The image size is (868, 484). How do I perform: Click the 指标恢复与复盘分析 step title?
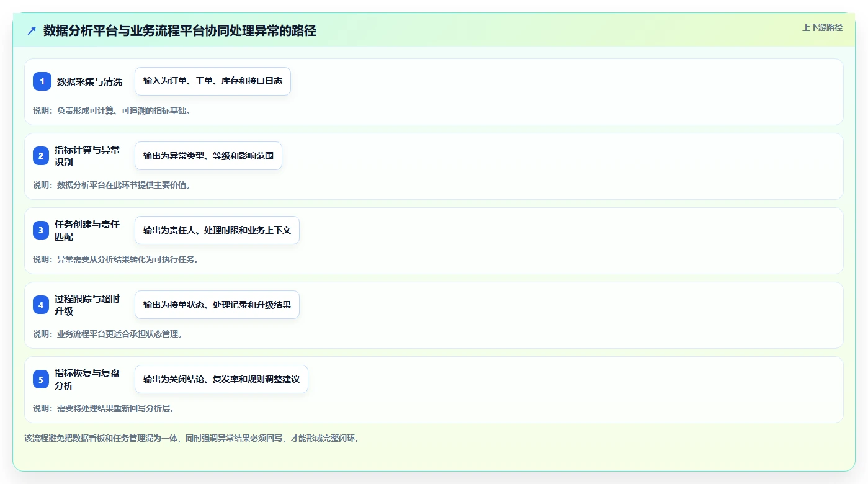point(87,379)
